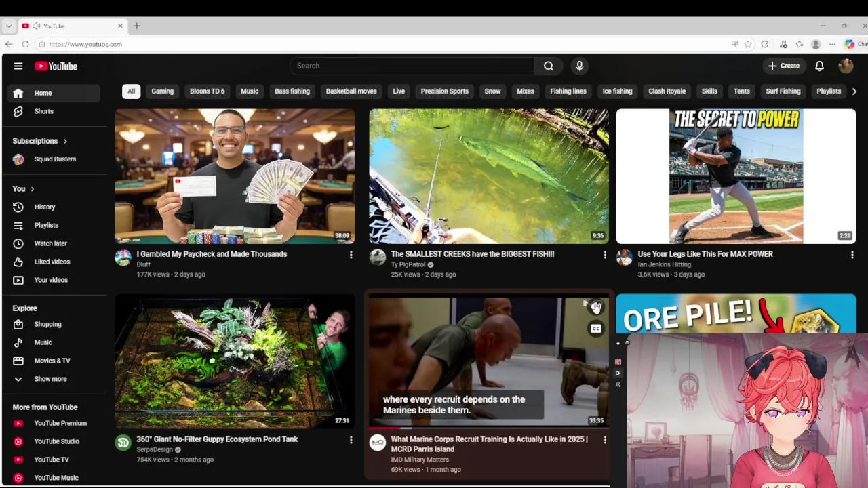
Task: Open Playlists in the sidebar
Action: (x=54, y=226)
